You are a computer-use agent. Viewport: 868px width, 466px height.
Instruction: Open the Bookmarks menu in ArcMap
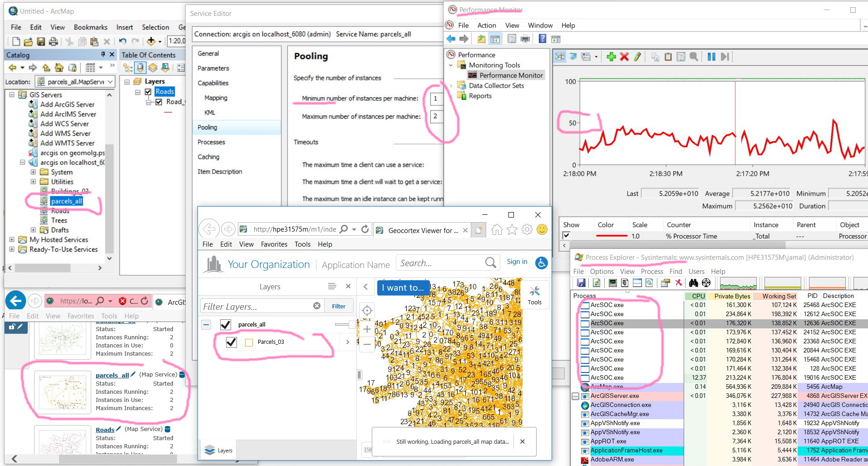(x=90, y=27)
